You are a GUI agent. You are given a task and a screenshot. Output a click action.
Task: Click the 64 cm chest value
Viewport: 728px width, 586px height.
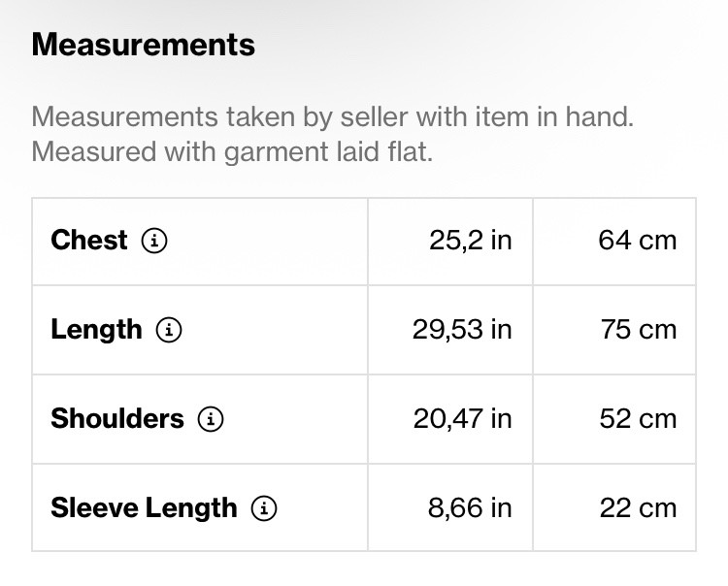pos(638,241)
